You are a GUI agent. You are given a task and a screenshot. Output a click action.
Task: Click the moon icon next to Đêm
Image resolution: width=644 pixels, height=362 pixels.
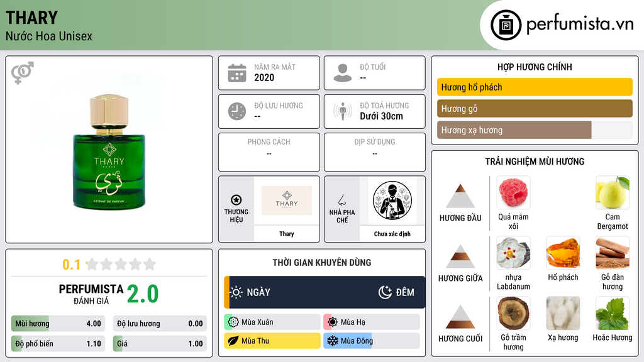pos(385,292)
